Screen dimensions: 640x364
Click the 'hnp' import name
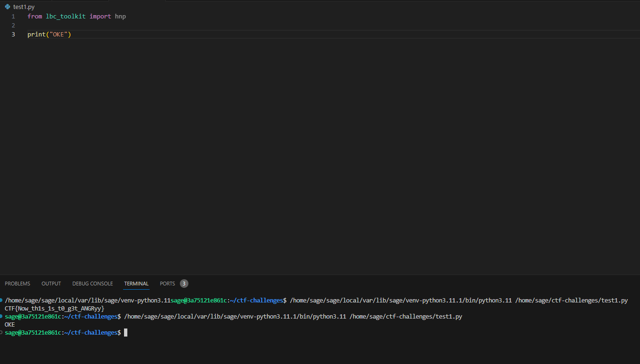click(120, 17)
